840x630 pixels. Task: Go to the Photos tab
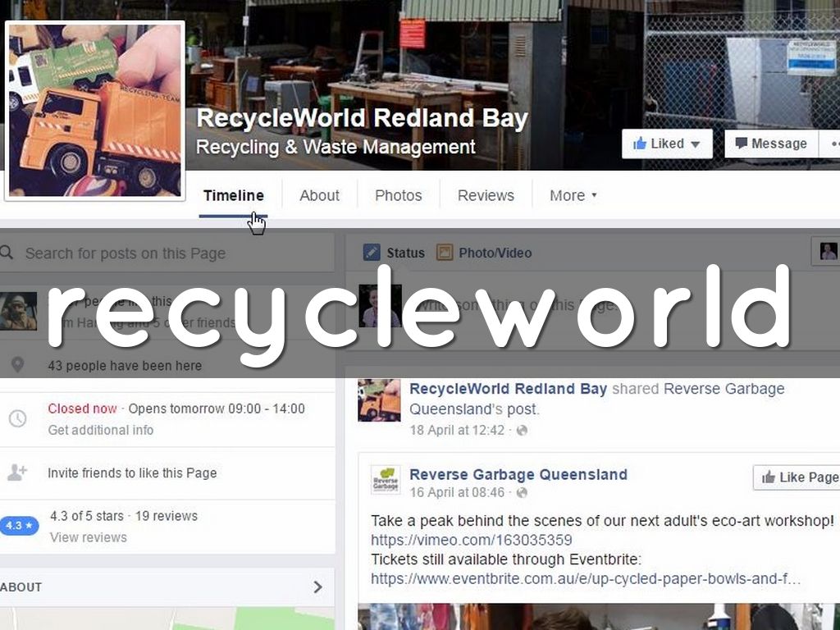[x=398, y=195]
